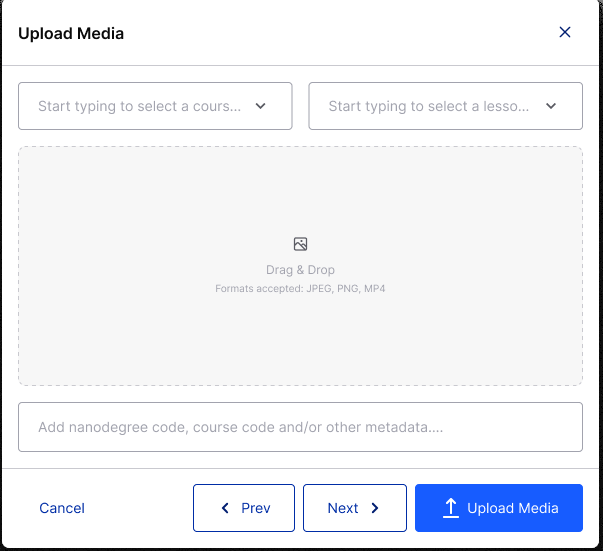
Task: Focus the nanodegree code metadata input field
Action: [300, 427]
